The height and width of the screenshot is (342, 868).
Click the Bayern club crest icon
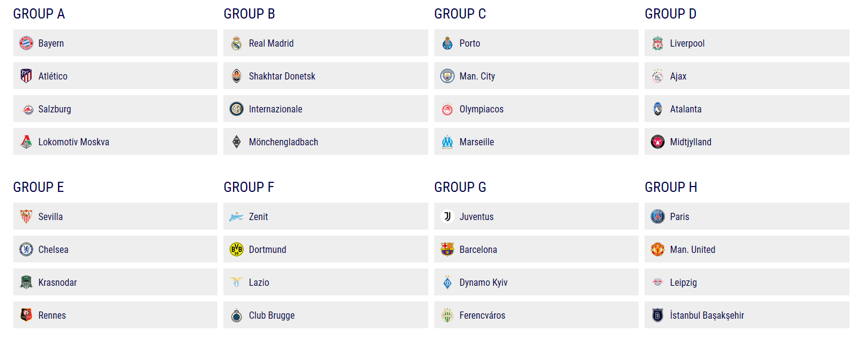point(26,43)
